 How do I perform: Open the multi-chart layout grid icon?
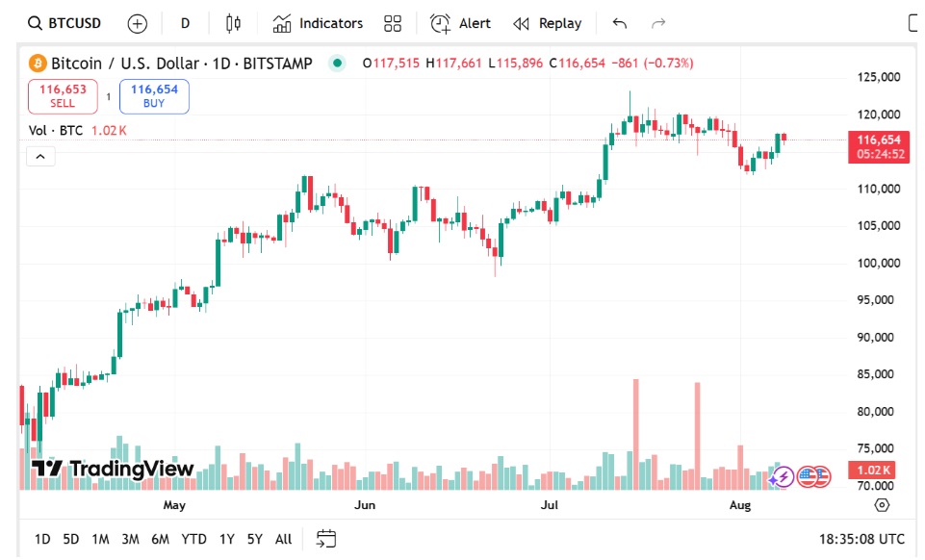click(392, 22)
